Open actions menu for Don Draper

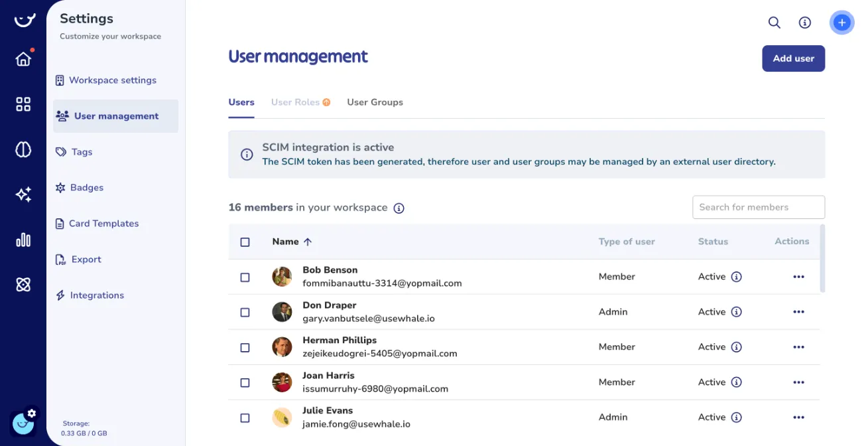798,312
